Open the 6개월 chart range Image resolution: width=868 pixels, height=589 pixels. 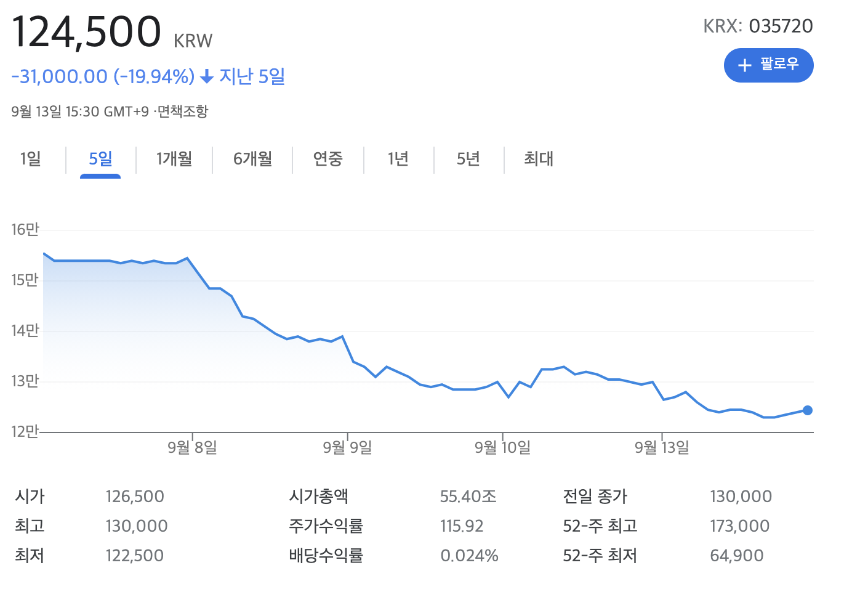(x=252, y=159)
